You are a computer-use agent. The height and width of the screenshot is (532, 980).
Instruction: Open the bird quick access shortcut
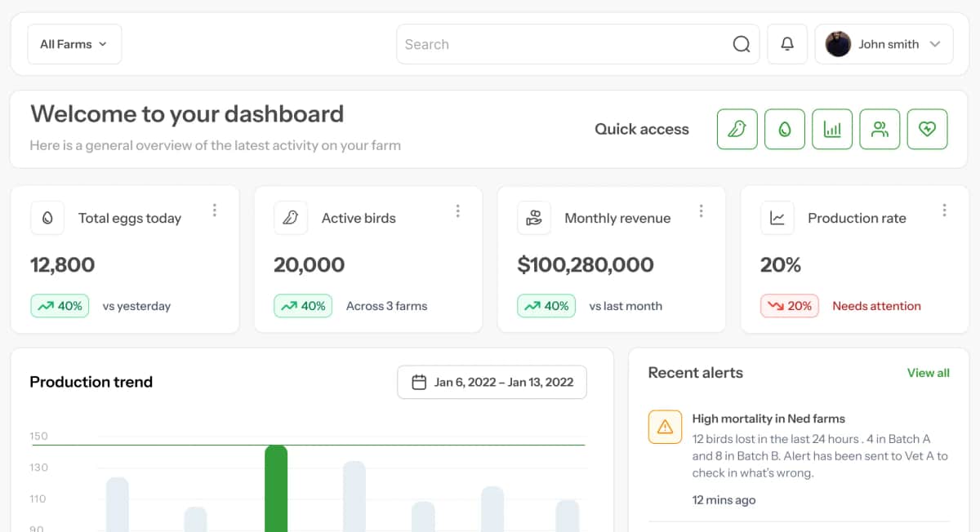coord(737,129)
